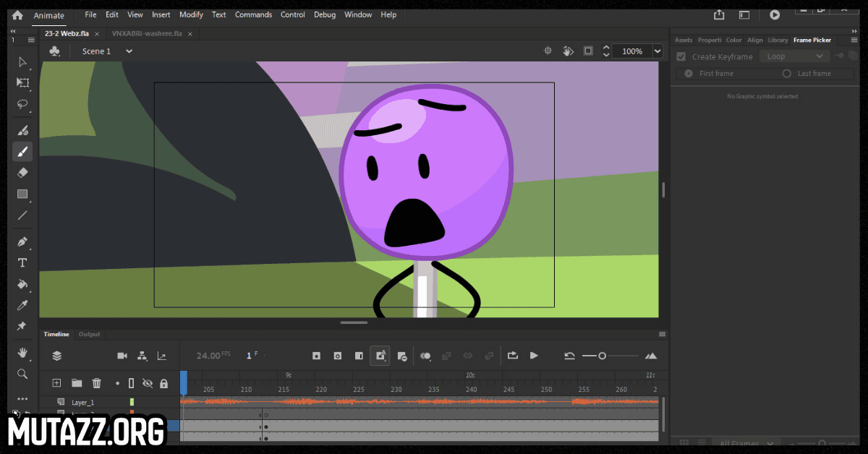This screenshot has height=454, width=868.
Task: Open the Loop behavior dropdown
Action: pos(793,56)
